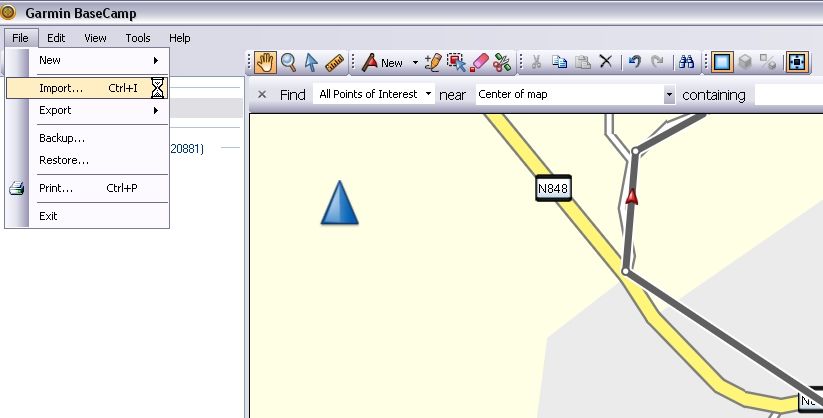
Task: Select the pencil Insert tool
Action: coord(433,62)
